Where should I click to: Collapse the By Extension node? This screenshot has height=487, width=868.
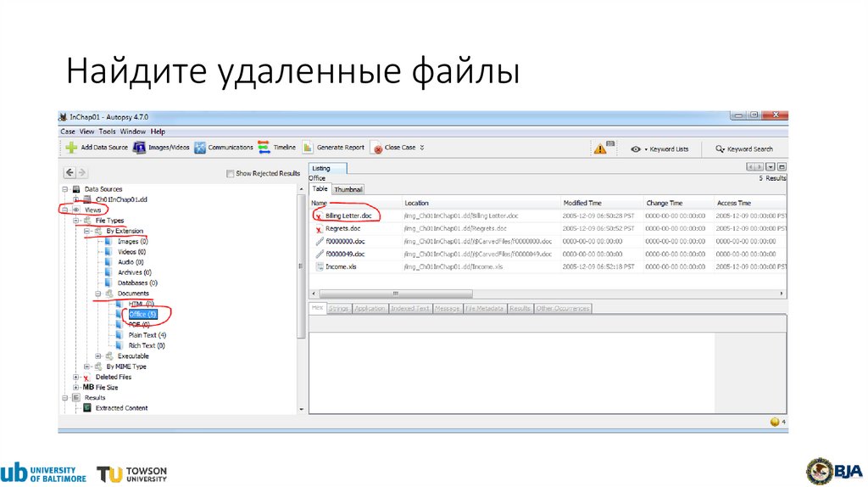point(87,231)
